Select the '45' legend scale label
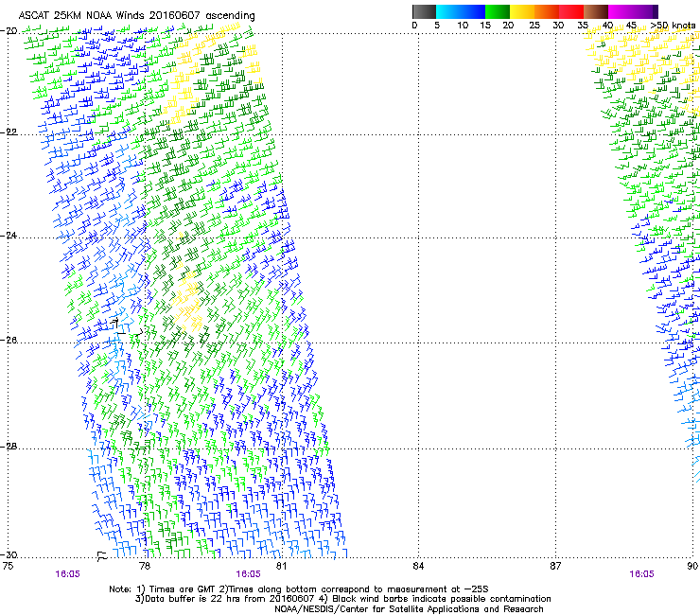 pos(631,26)
